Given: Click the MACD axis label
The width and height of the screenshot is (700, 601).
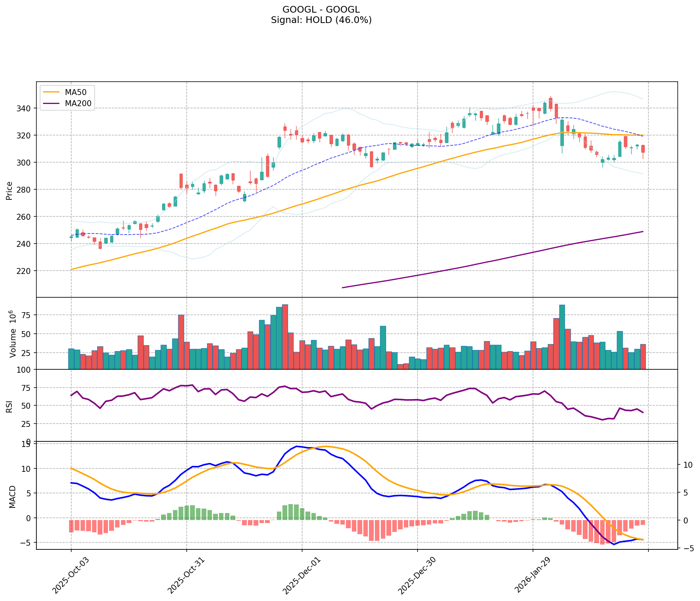Looking at the screenshot, I should 13,497.
